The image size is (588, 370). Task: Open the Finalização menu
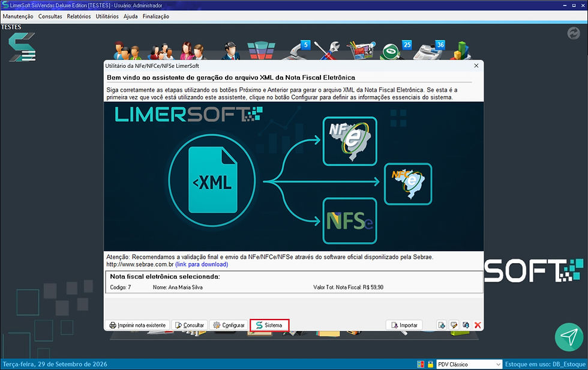pos(155,16)
